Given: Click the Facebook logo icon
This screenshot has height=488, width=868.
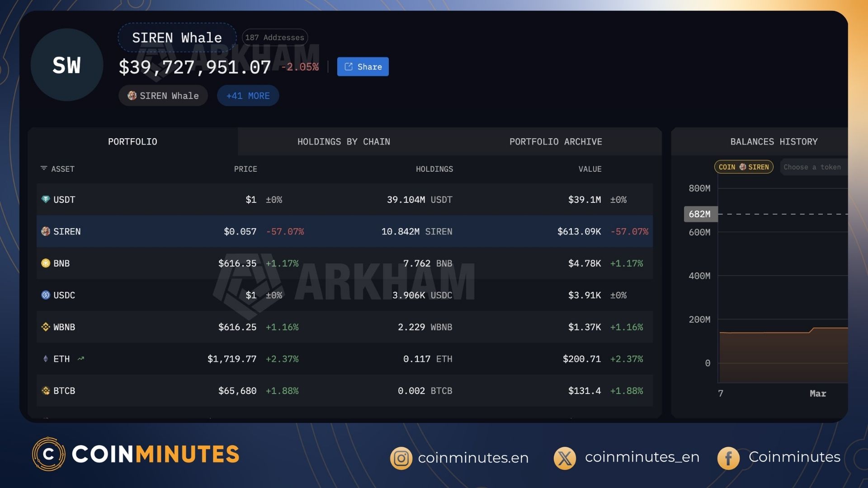Looking at the screenshot, I should pyautogui.click(x=728, y=458).
